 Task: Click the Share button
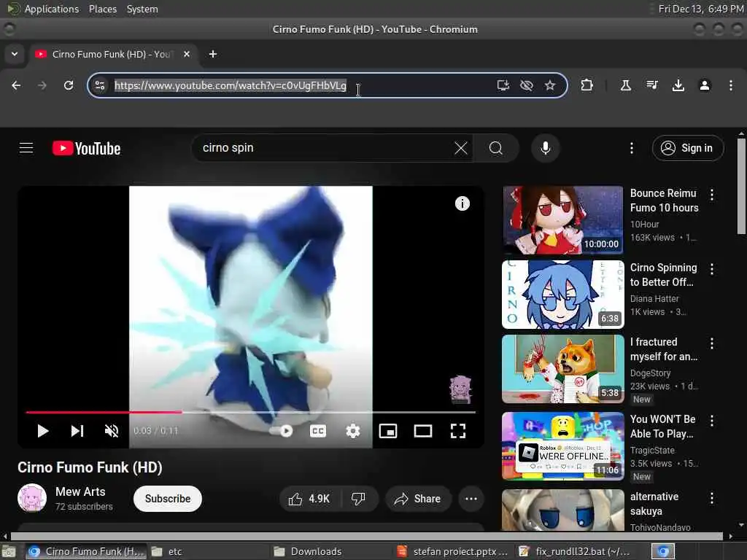[x=418, y=499]
